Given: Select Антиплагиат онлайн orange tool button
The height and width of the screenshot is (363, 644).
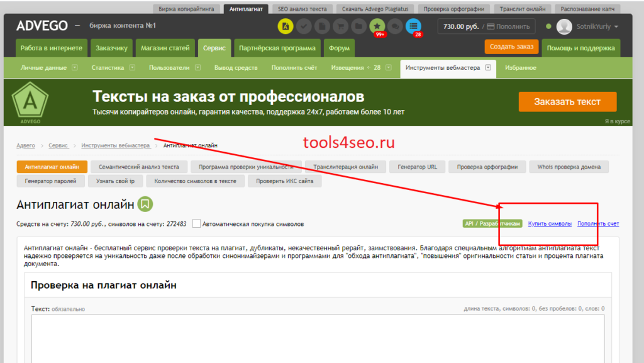Looking at the screenshot, I should click(x=52, y=167).
